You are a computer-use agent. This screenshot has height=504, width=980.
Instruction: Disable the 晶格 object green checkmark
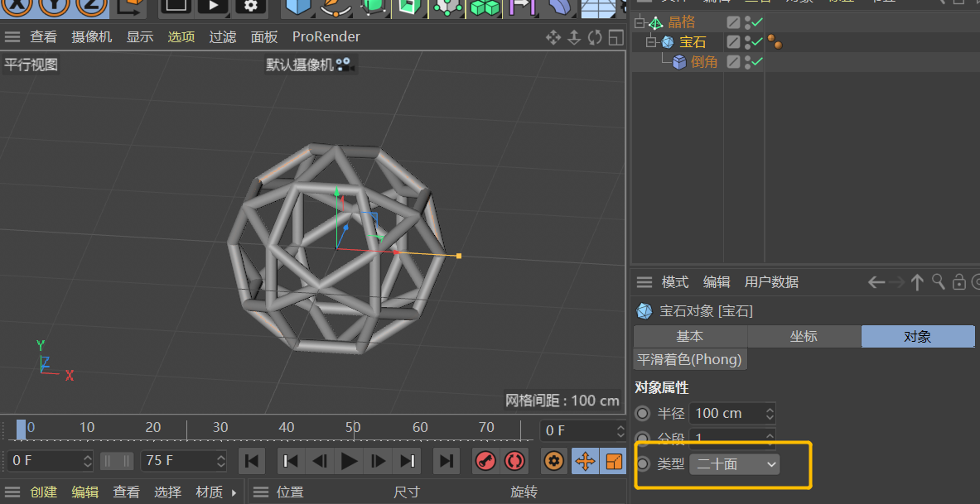757,22
